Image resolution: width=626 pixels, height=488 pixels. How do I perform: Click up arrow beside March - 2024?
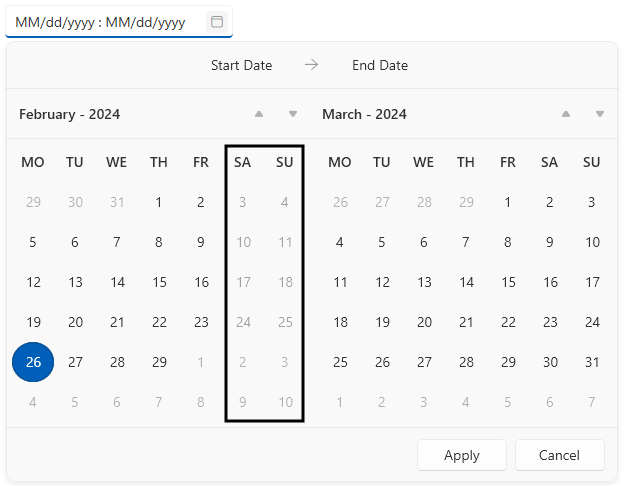click(566, 114)
